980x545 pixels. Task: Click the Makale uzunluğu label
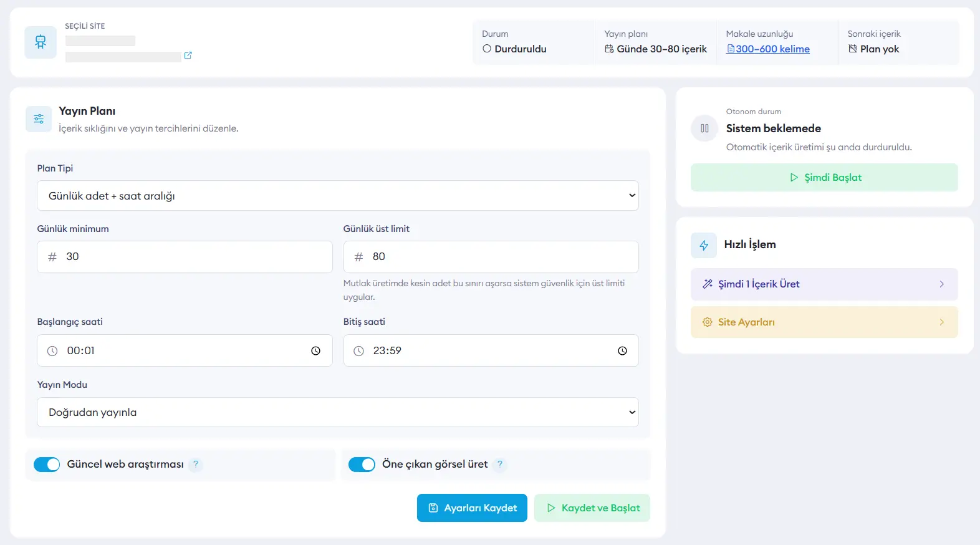tap(759, 34)
